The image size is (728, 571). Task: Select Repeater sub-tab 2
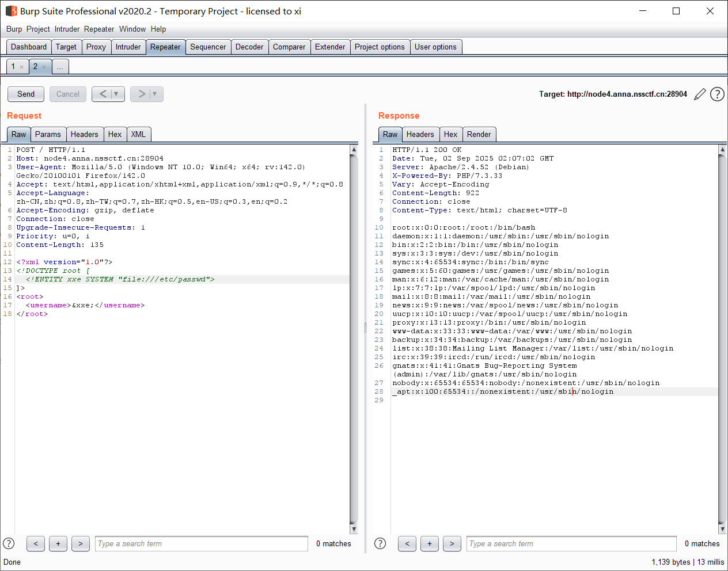click(x=35, y=67)
